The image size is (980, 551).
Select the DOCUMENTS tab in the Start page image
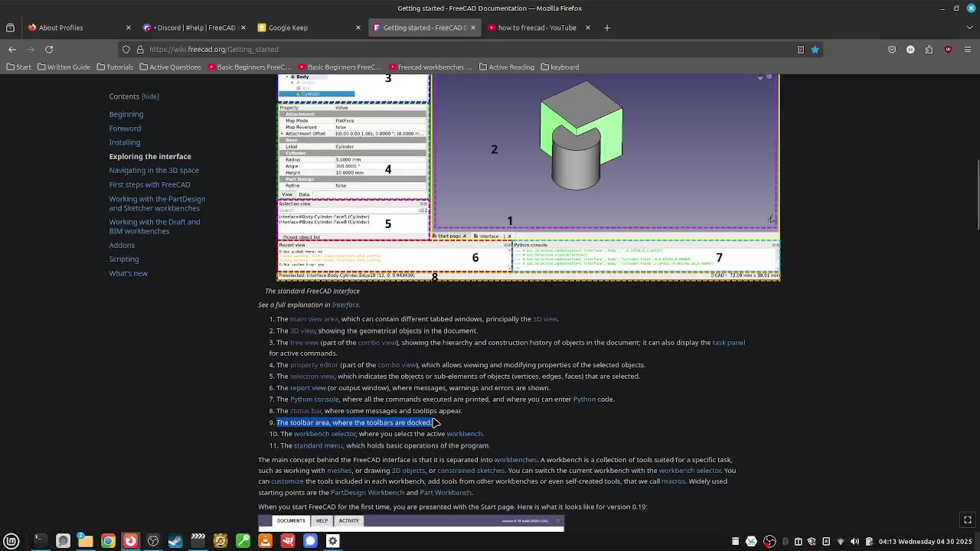tap(291, 521)
